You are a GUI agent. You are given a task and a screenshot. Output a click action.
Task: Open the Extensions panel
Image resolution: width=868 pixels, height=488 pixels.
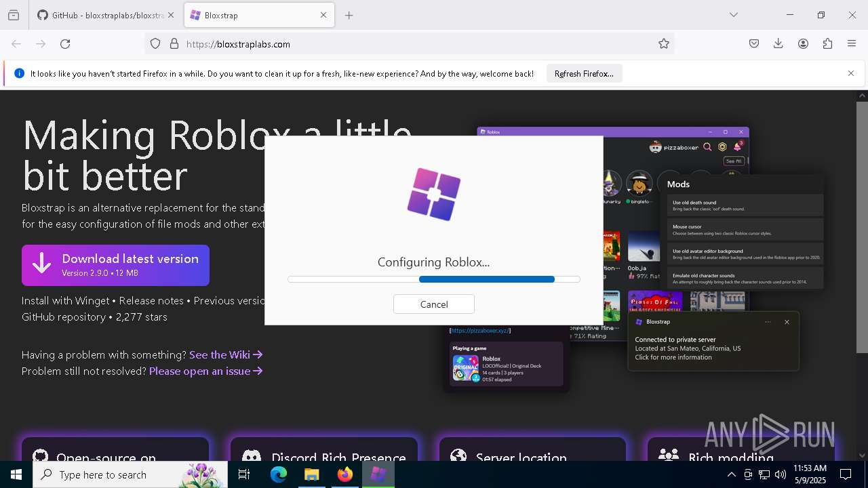[827, 44]
